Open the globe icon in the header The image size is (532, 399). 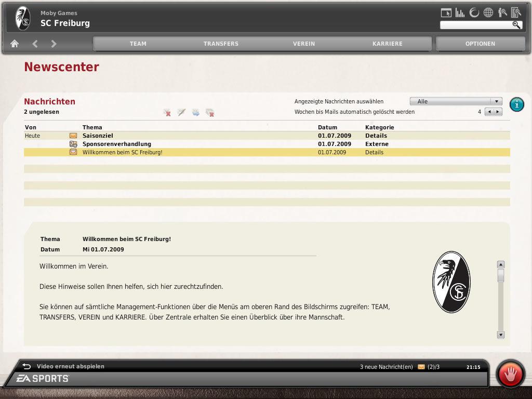click(488, 13)
